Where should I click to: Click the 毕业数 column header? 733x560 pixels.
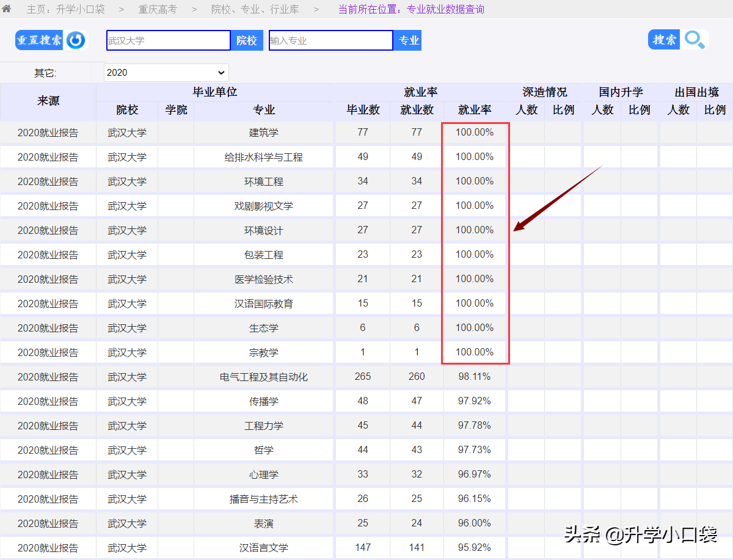362,110
